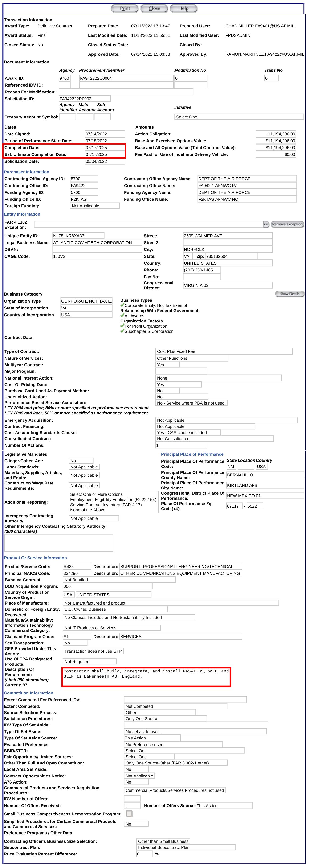309x868 pixels.
Task: Open the Solicitation Procedures dropdown
Action: pos(165,719)
